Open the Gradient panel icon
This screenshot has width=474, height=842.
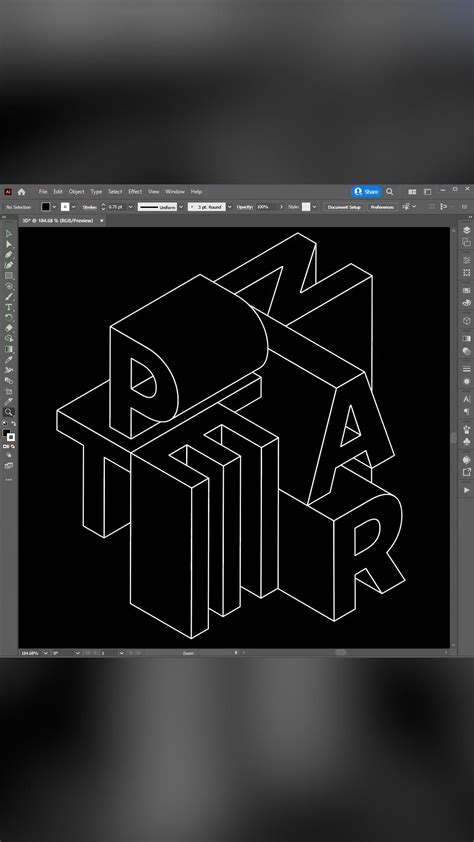[466, 338]
